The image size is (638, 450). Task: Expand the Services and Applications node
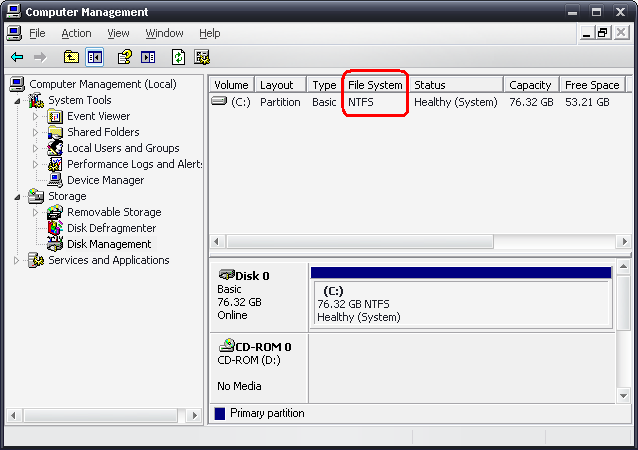click(x=17, y=260)
